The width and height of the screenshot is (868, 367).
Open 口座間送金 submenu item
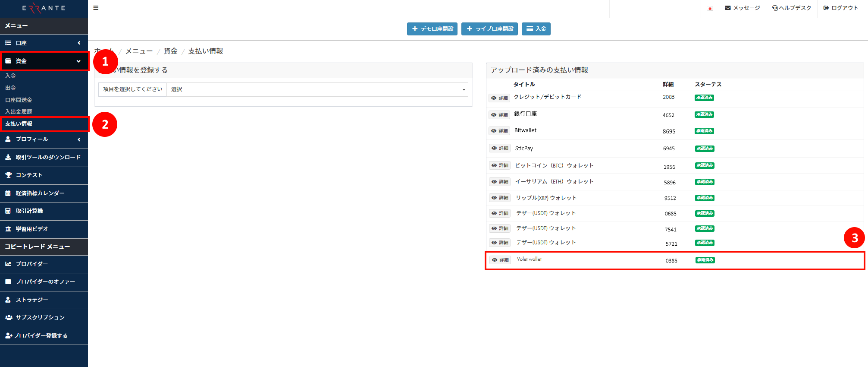[x=19, y=100]
